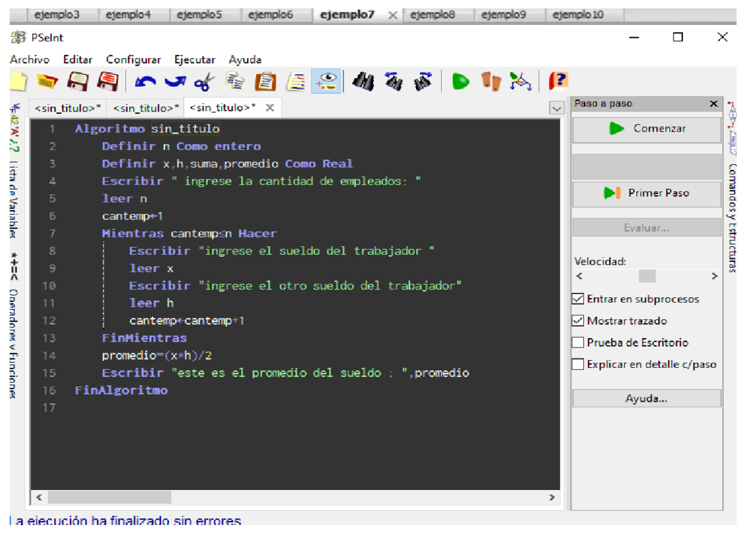The image size is (756, 534).
Task: Click the scissors Cut icon
Action: pyautogui.click(x=204, y=82)
